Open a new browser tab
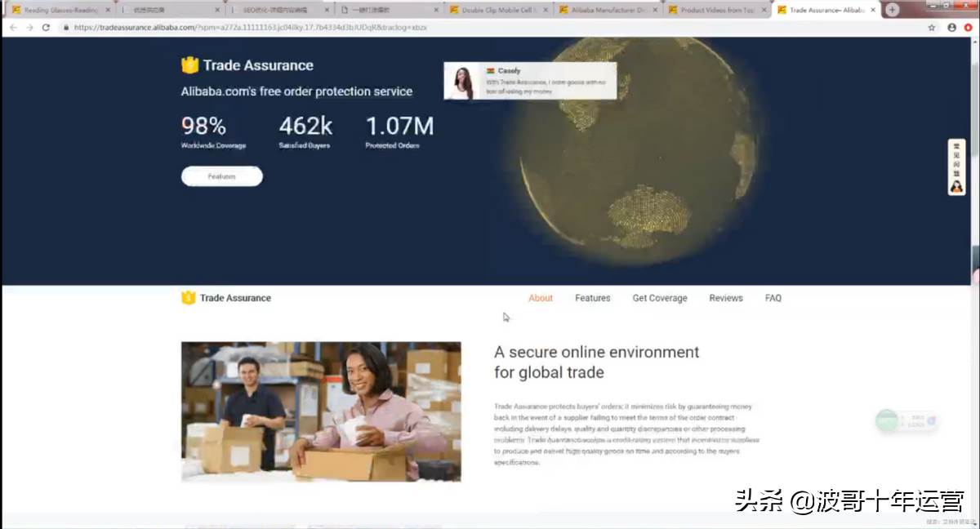This screenshot has width=980, height=529. [892, 10]
